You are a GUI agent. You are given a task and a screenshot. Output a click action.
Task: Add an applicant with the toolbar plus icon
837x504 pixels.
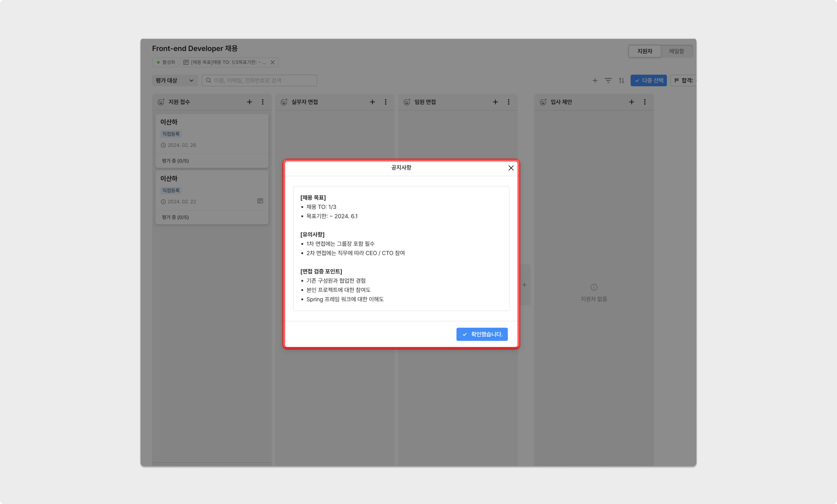595,80
